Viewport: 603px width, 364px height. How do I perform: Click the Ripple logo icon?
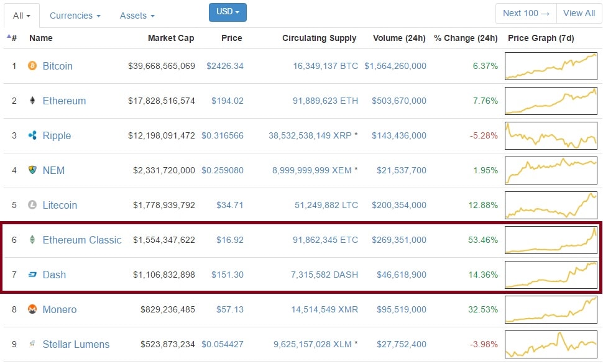click(32, 135)
